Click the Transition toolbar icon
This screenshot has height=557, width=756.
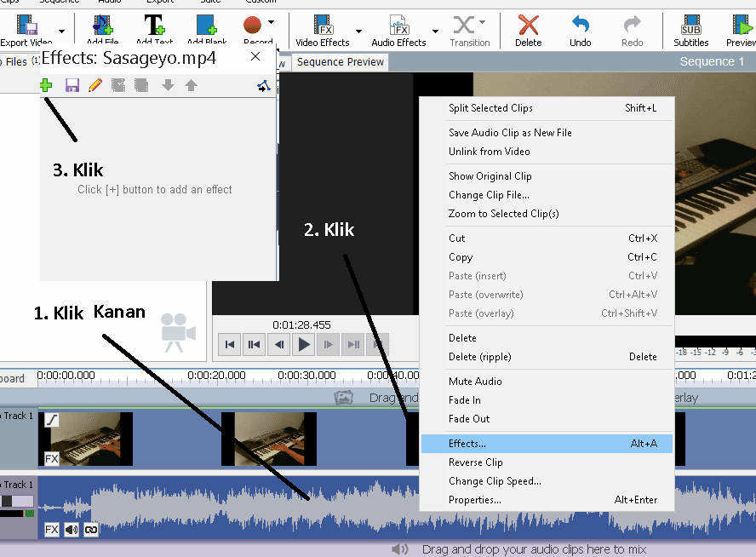pyautogui.click(x=464, y=25)
